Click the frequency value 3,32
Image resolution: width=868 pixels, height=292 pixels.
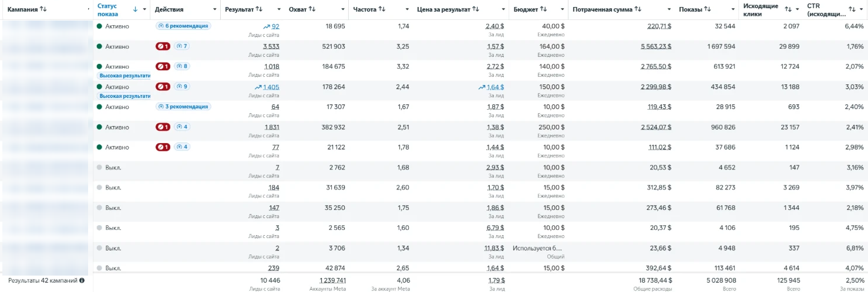[x=403, y=66]
